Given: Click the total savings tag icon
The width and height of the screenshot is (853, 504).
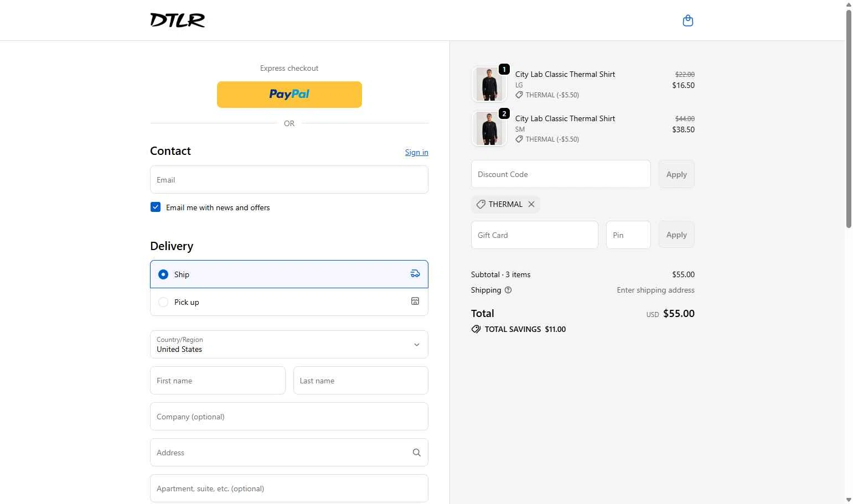Looking at the screenshot, I should 476,329.
